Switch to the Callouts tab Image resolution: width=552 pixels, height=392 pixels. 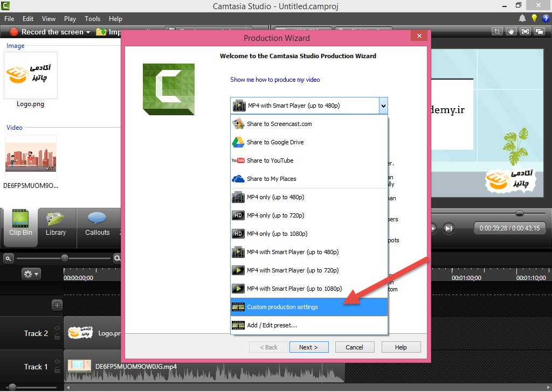pyautogui.click(x=97, y=224)
